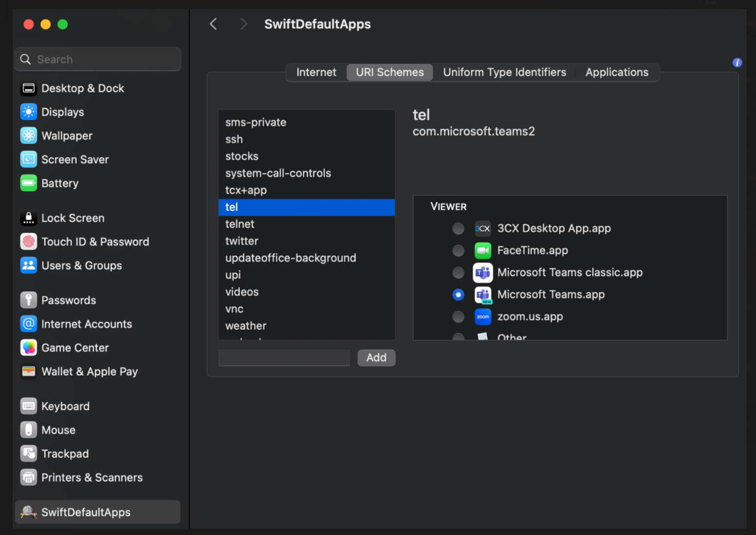Screen dimensions: 756x535
Task: Click the sidebar Search field
Action: pos(98,59)
